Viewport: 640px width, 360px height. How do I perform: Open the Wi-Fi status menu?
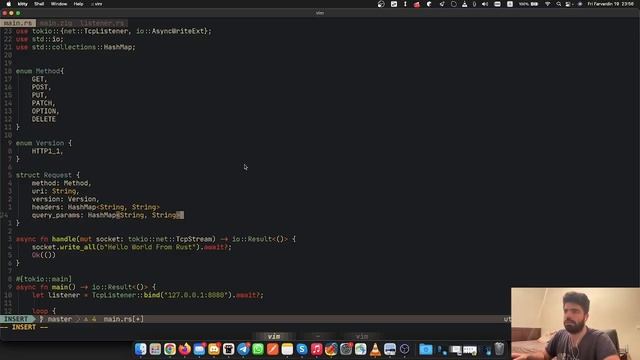pos(548,4)
